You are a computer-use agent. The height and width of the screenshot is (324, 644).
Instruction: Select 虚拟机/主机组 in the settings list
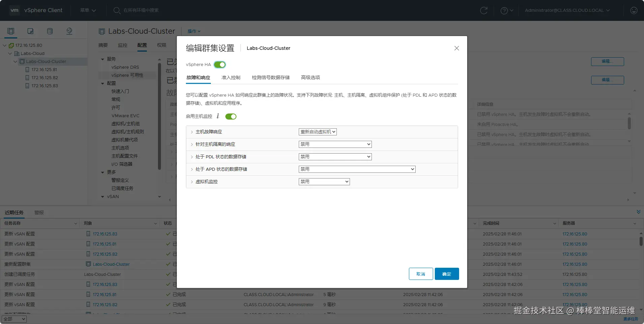[x=125, y=124]
